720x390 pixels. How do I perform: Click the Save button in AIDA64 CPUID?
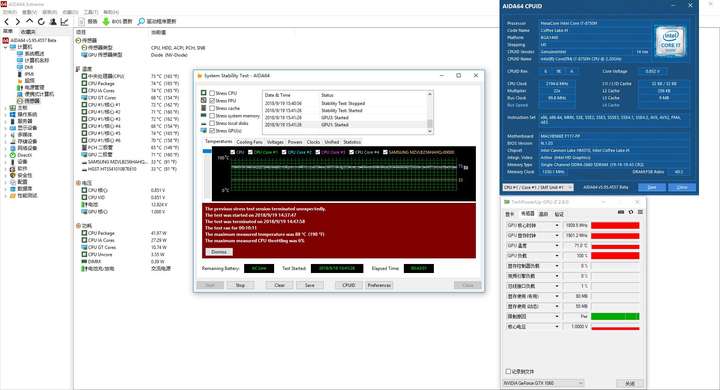pyautogui.click(x=652, y=187)
